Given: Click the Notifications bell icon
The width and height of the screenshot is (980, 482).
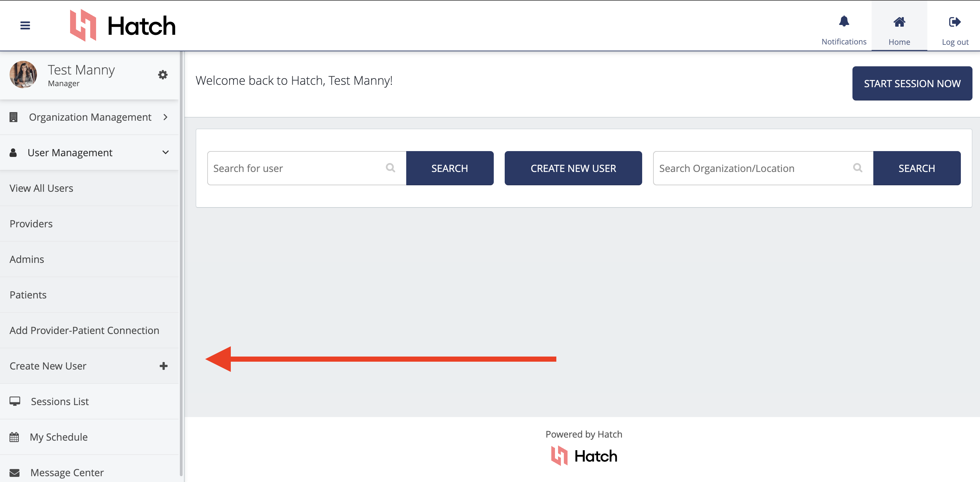Looking at the screenshot, I should tap(844, 21).
